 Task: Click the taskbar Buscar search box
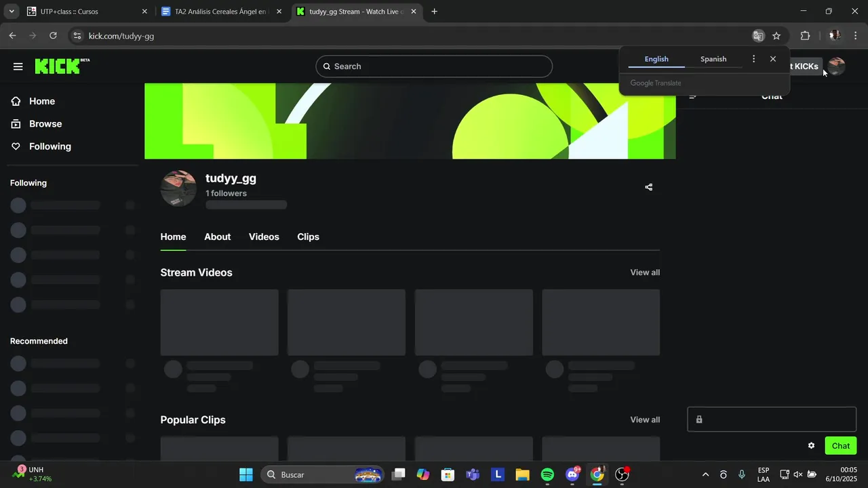[x=322, y=474]
